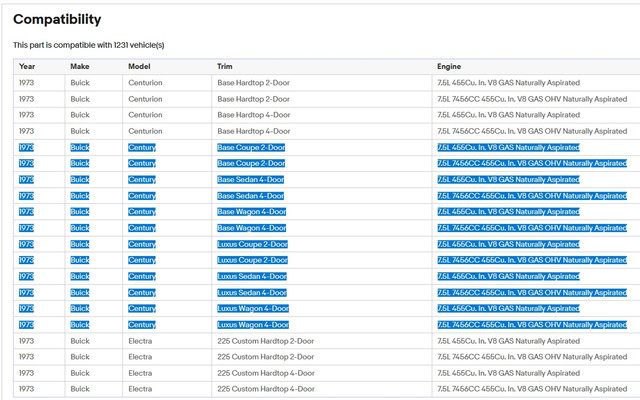
Task: Click the Make column header
Action: pyautogui.click(x=80, y=66)
